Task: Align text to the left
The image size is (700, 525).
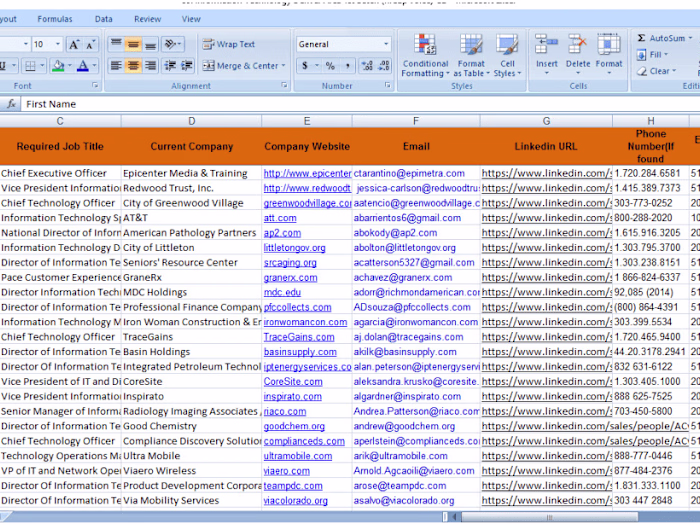Action: coord(116,66)
